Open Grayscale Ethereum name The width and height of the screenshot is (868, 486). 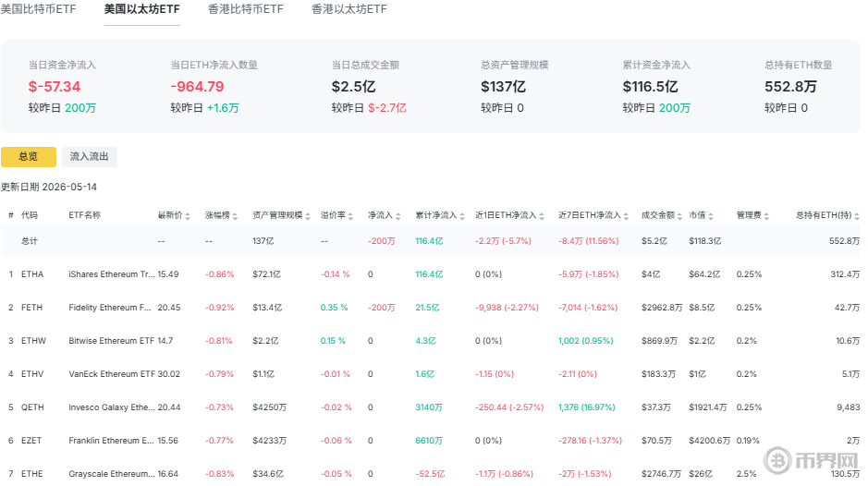tap(112, 473)
